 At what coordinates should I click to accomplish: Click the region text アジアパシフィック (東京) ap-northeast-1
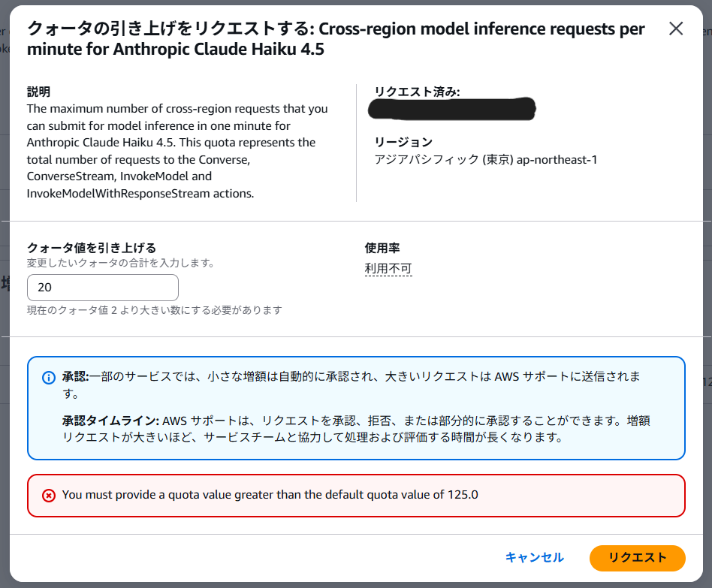click(485, 159)
